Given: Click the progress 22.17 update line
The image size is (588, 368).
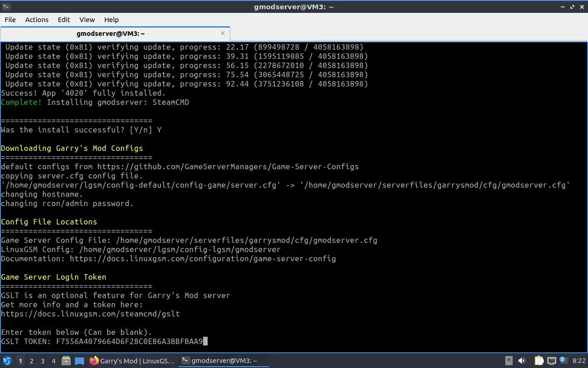Looking at the screenshot, I should click(185, 47).
